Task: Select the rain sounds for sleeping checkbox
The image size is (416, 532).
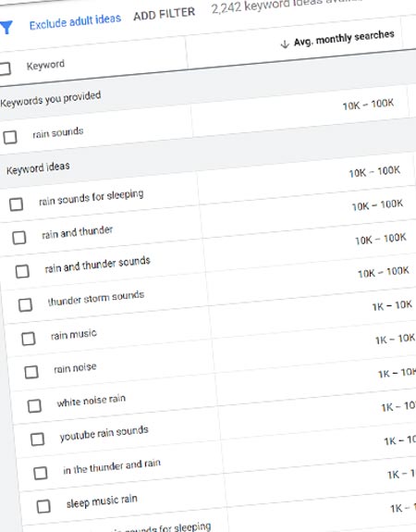Action: (16, 204)
